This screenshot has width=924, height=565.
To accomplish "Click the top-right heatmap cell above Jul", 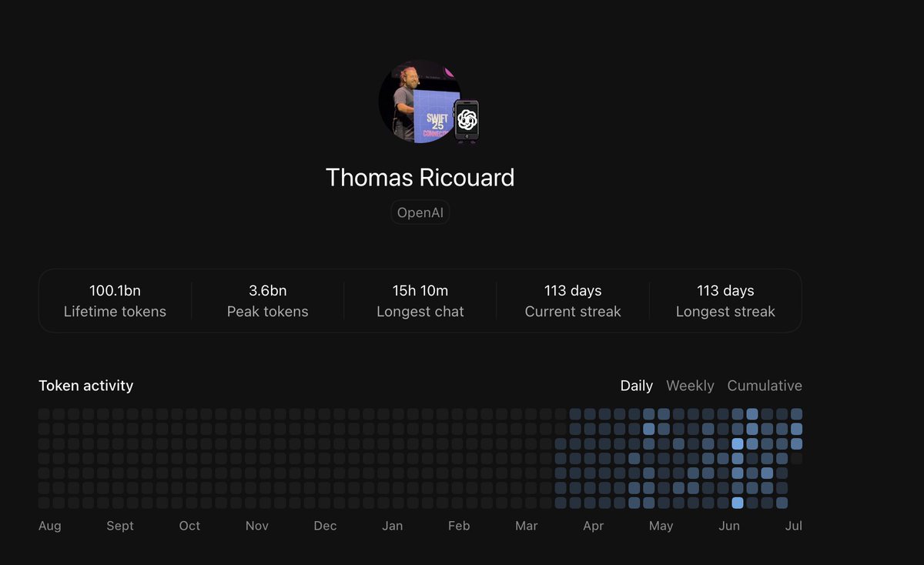I will [x=796, y=414].
